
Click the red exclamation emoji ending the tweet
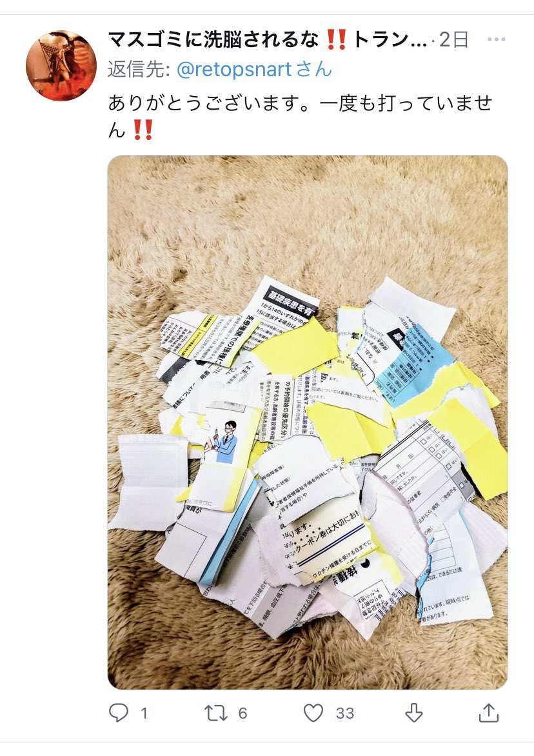pos(143,130)
